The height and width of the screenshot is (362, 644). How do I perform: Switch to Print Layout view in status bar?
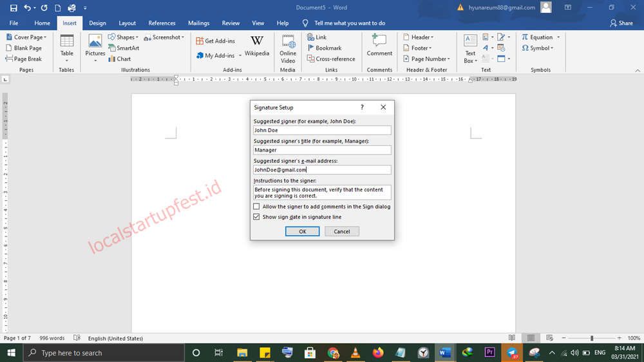pos(531,338)
